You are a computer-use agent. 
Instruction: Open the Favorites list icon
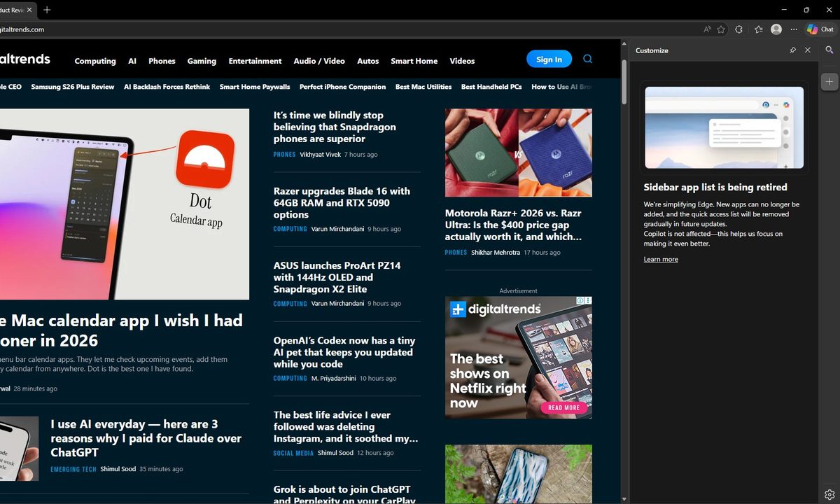point(759,29)
